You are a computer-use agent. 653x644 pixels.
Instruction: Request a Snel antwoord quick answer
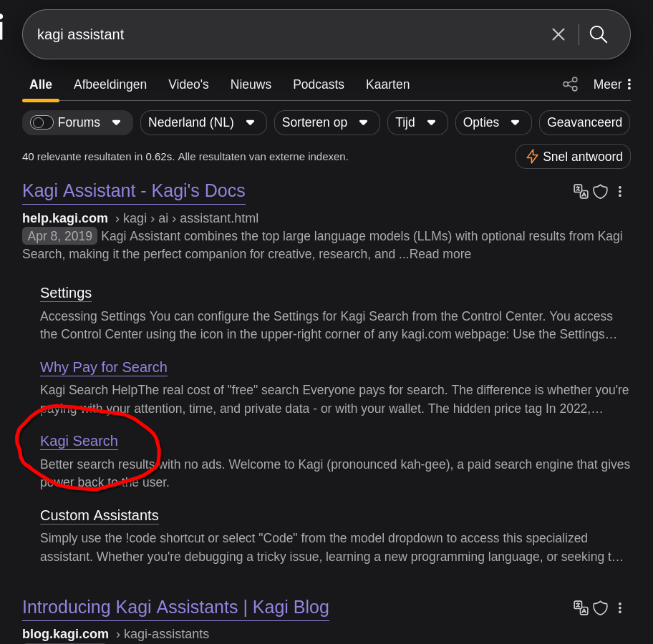[x=573, y=156]
